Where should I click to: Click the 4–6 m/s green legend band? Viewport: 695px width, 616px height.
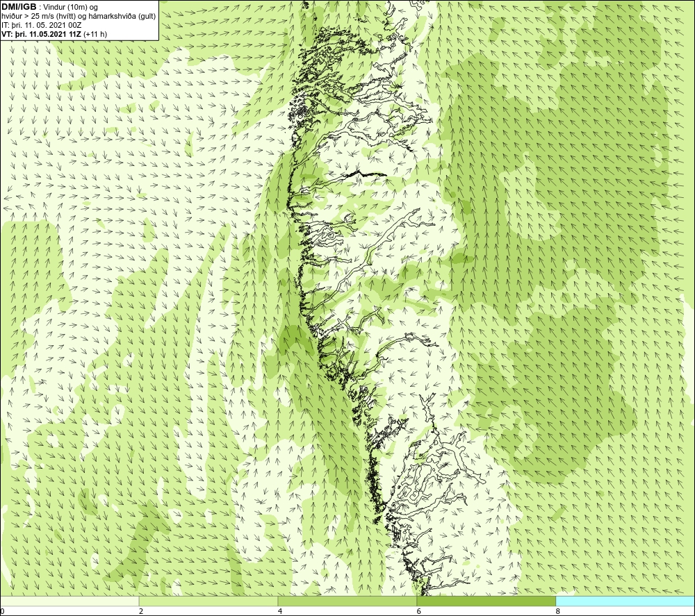[x=347, y=601]
